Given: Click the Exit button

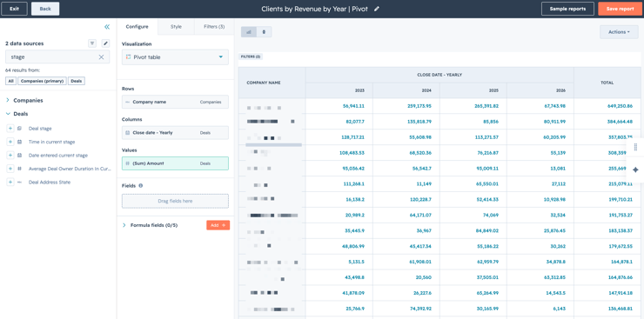Looking at the screenshot, I should (15, 9).
